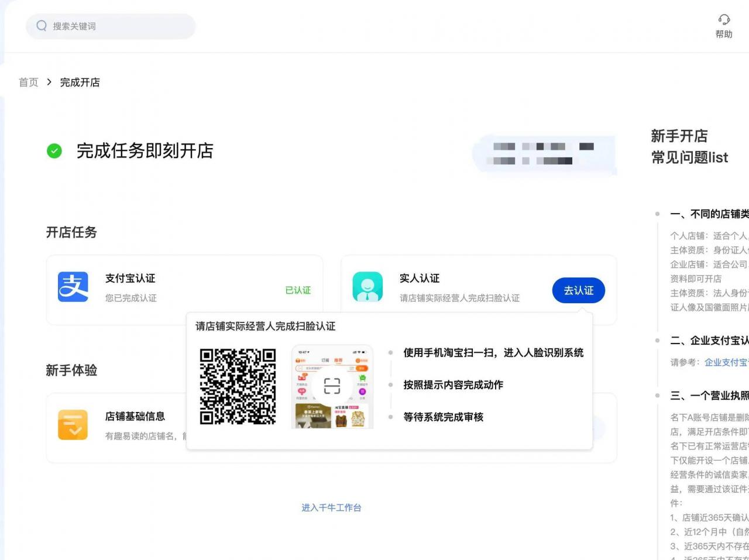Navigate to 首页 in the breadcrumb
The width and height of the screenshot is (749, 560).
click(28, 83)
